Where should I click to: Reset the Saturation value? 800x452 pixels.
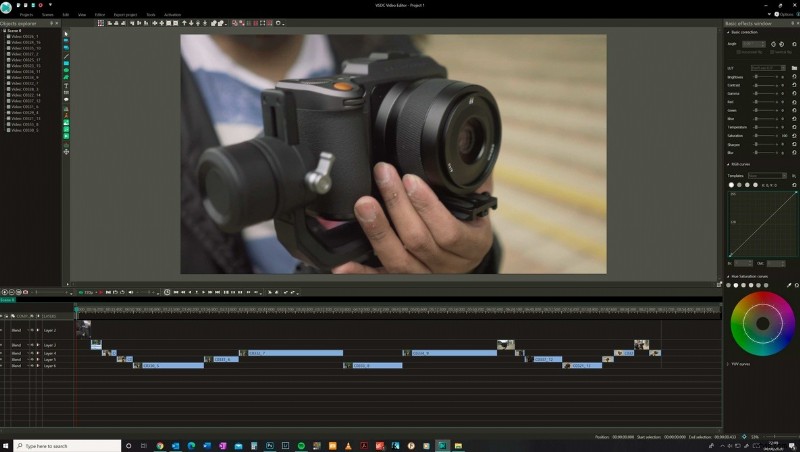794,136
